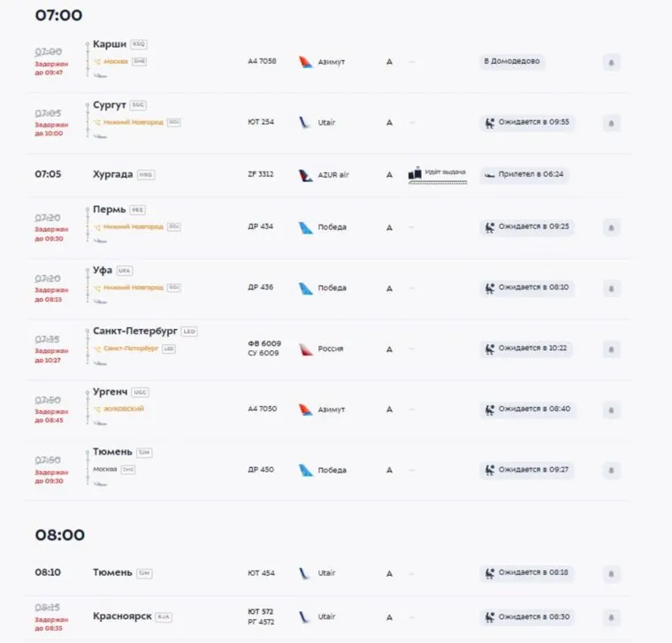Click the Azimut logo for flight A4 7058

[x=306, y=62]
